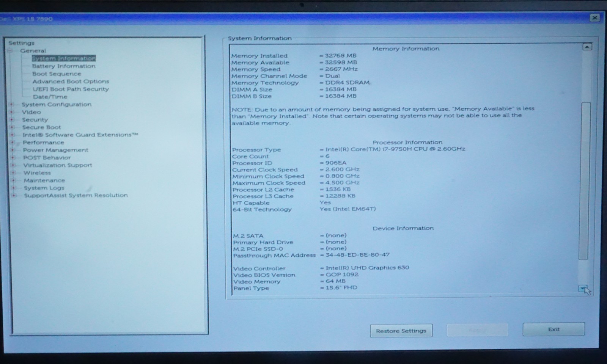Select Virtualization Support category
607x364 pixels.
coord(58,165)
